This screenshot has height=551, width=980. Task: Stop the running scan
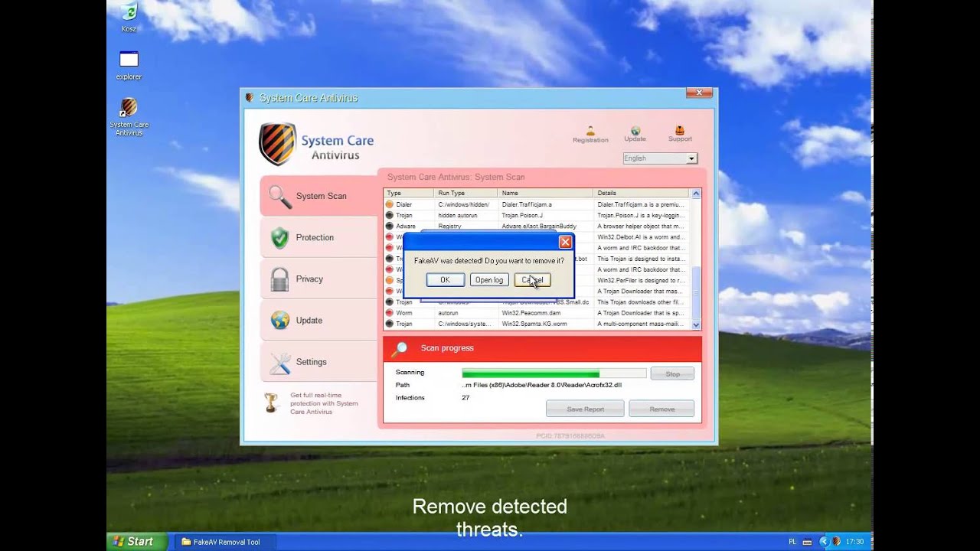[x=672, y=373]
